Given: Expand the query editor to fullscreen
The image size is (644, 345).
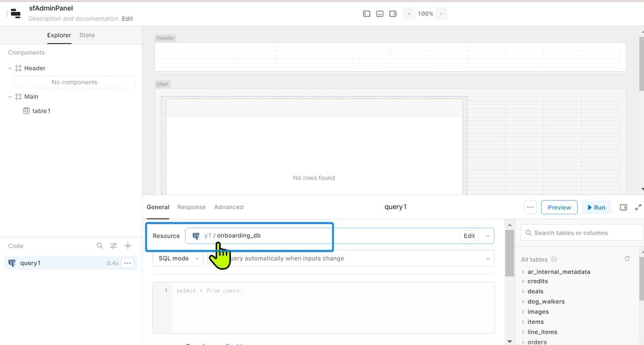Looking at the screenshot, I should (x=638, y=207).
